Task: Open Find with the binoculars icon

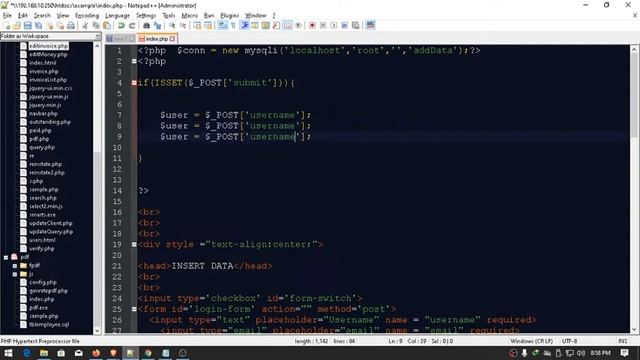Action: click(x=146, y=25)
